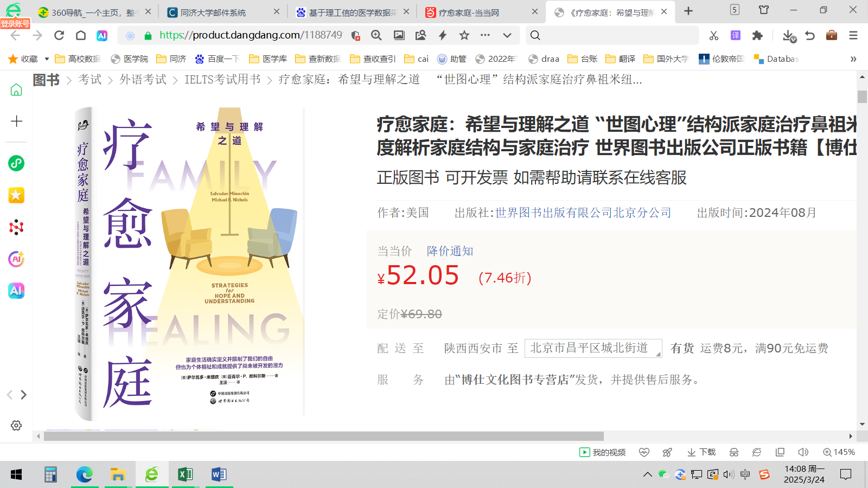Viewport: 868px width, 488px height.
Task: Show more bookmarks with the double chevron
Action: click(853, 59)
